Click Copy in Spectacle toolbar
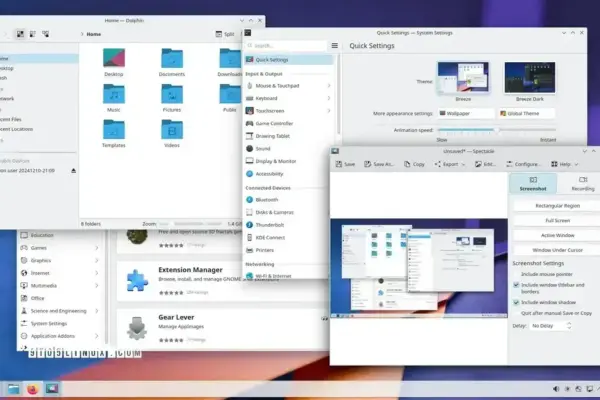Viewport: 600px width, 400px height. [414, 164]
